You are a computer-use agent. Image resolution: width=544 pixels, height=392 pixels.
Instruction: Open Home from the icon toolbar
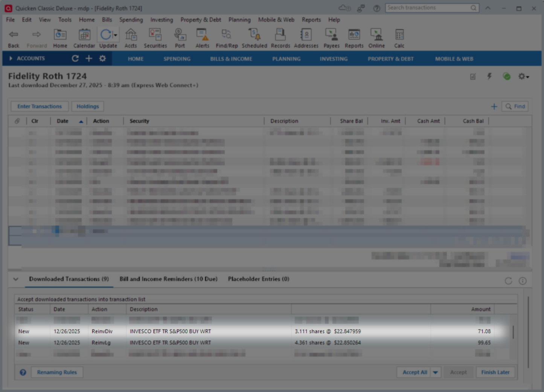[x=60, y=38]
